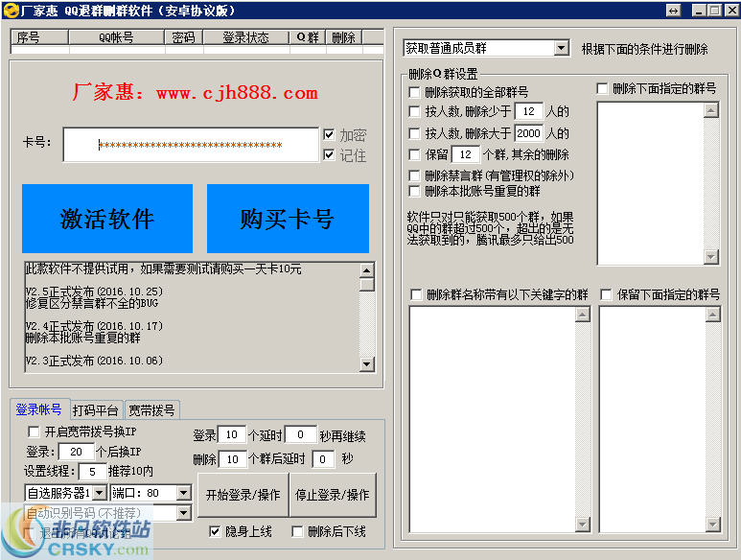Click the 保留下面指定的群号 text area
This screenshot has height=560, width=741.
(x=652, y=420)
